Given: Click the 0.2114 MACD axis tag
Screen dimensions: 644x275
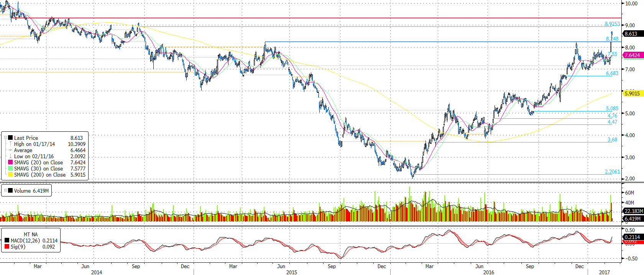Looking at the screenshot, I should [633, 237].
